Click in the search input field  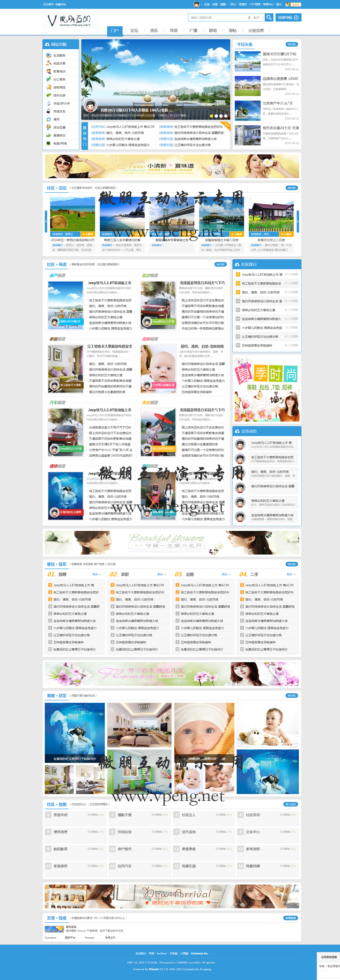tap(217, 17)
